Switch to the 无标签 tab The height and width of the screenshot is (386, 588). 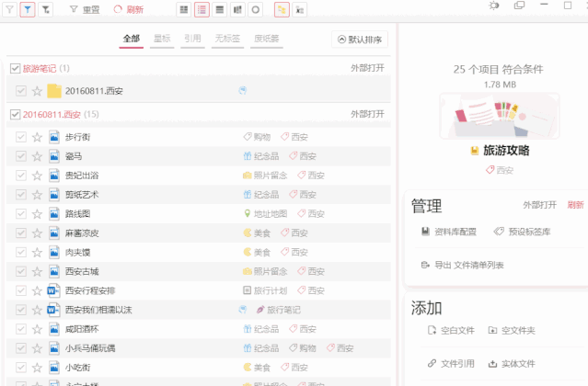227,39
